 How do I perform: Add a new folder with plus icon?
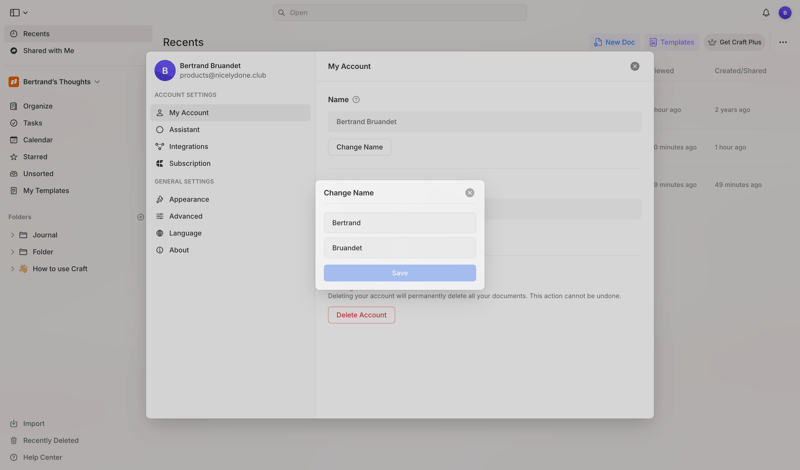pyautogui.click(x=140, y=217)
